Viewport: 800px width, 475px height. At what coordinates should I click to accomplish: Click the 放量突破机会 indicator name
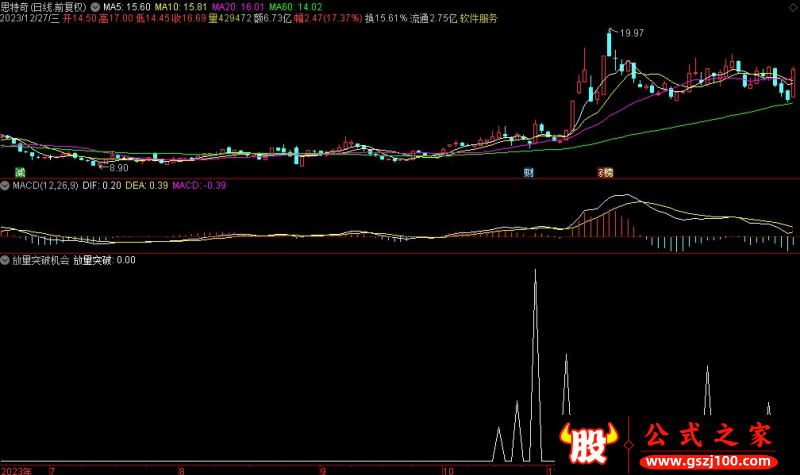[41, 260]
